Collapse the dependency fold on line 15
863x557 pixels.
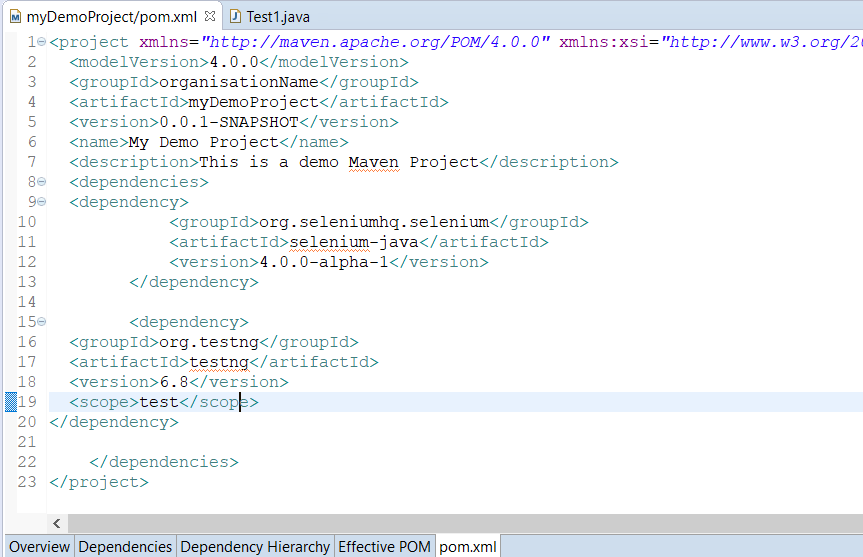[x=41, y=321]
